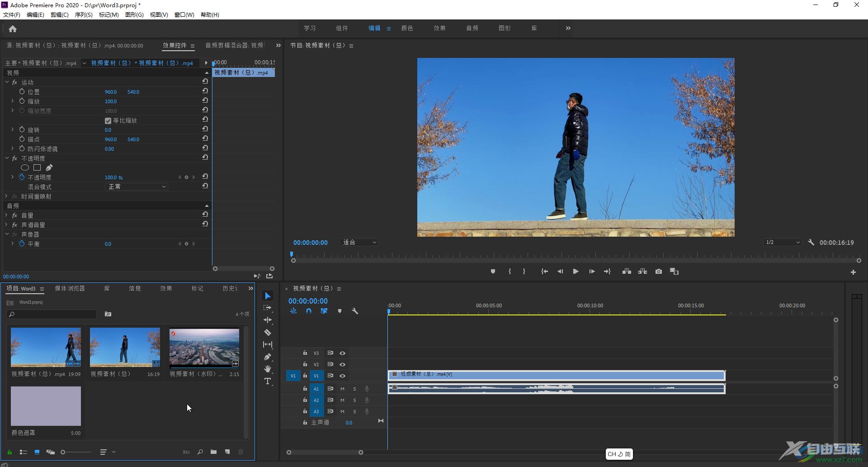Select the Pen tool in toolbar
Viewport: 868px width, 467px height.
[x=268, y=357]
